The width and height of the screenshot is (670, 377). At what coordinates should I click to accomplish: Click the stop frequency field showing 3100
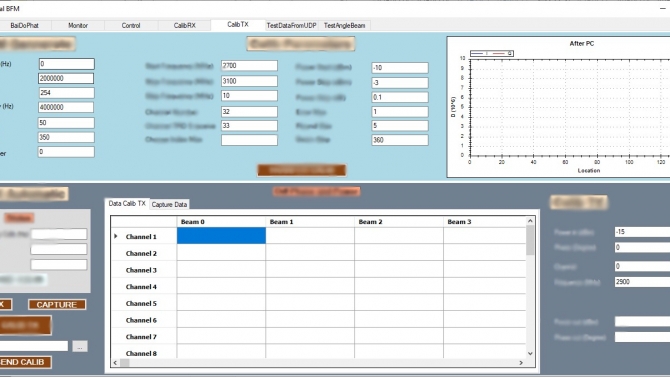click(249, 81)
